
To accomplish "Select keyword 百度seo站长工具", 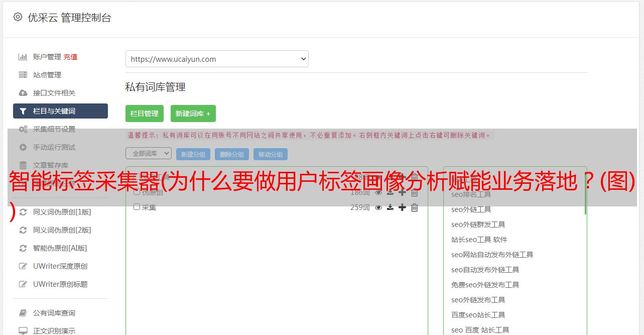I will point(478,315).
